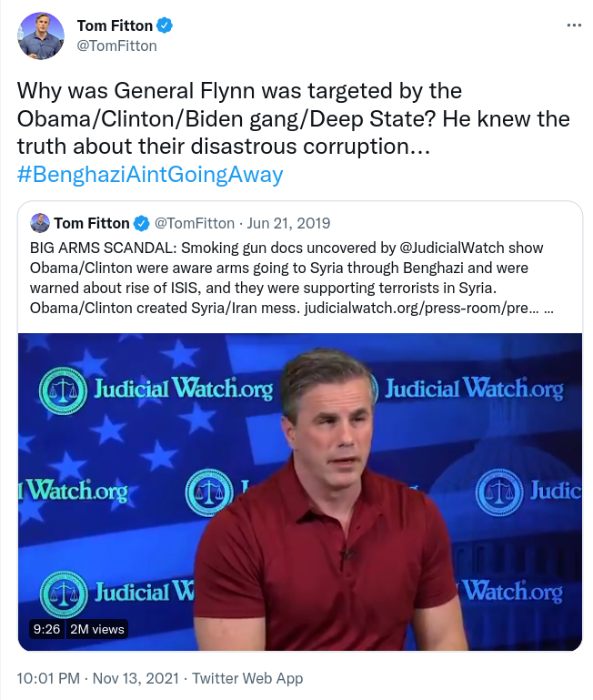Open the three-dot more options menu
This screenshot has width=593, height=700.
pos(573,25)
